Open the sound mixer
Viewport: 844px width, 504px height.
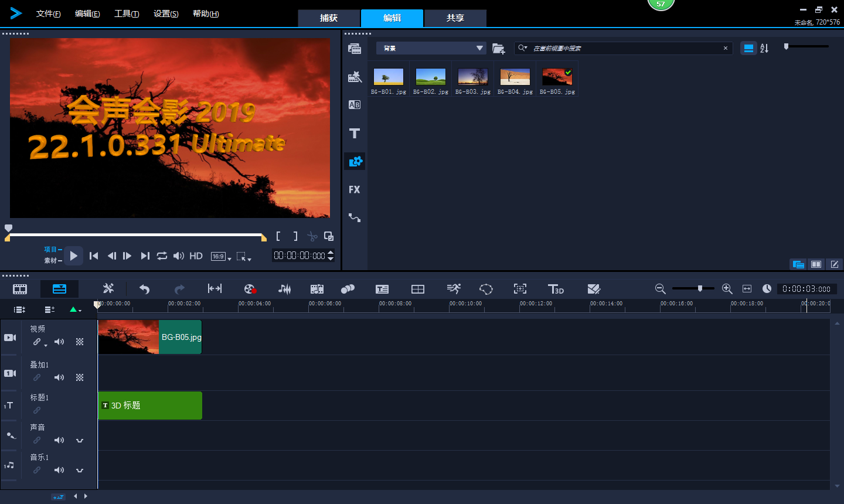[x=284, y=289]
